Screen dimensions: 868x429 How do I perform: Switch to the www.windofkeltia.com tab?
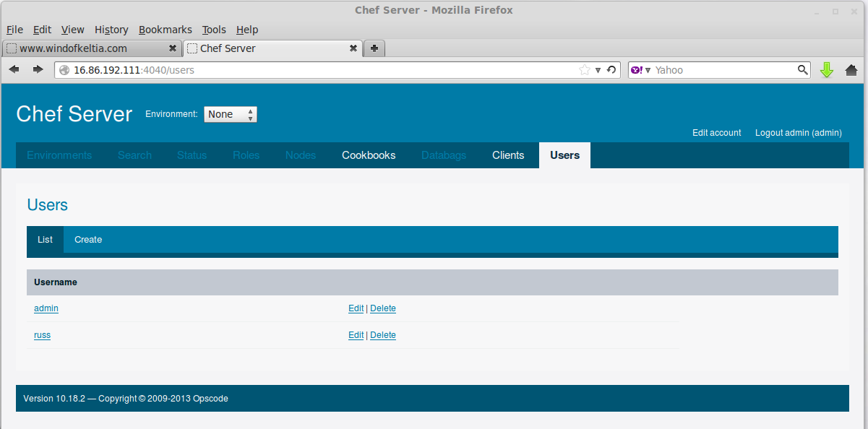click(x=92, y=48)
